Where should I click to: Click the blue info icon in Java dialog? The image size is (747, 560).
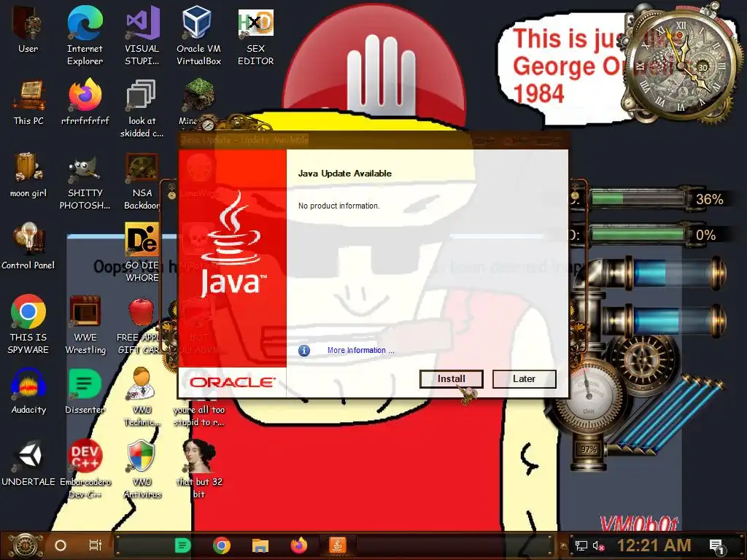tap(304, 351)
